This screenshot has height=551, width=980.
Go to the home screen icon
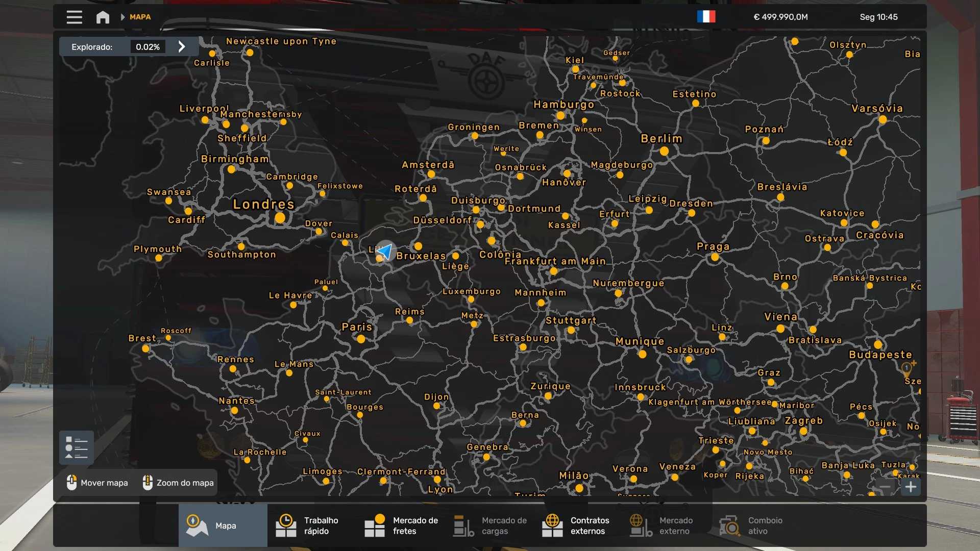103,17
